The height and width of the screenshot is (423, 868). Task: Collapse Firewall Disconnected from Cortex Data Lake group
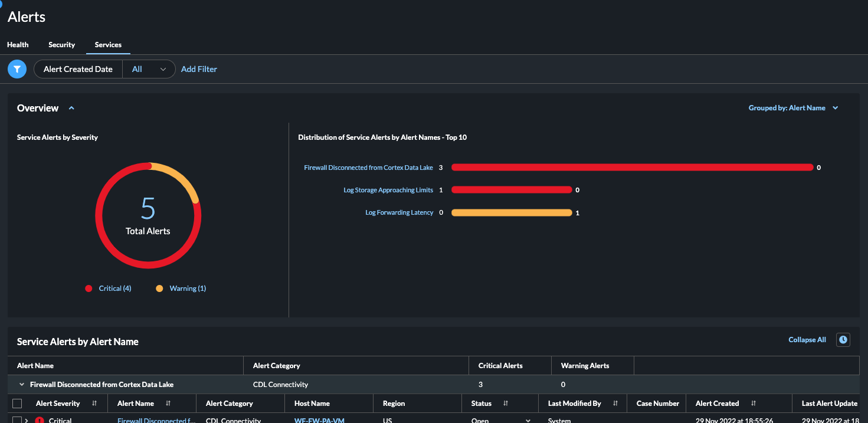coord(22,385)
